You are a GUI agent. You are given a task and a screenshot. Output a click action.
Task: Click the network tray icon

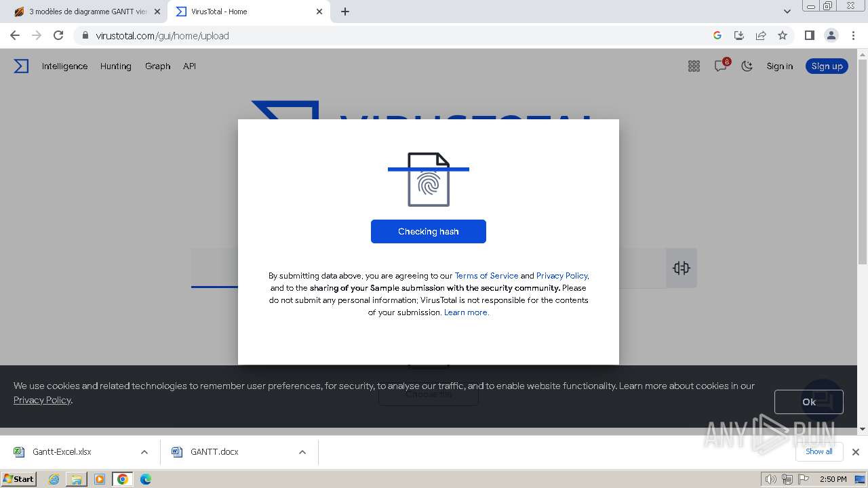click(787, 479)
